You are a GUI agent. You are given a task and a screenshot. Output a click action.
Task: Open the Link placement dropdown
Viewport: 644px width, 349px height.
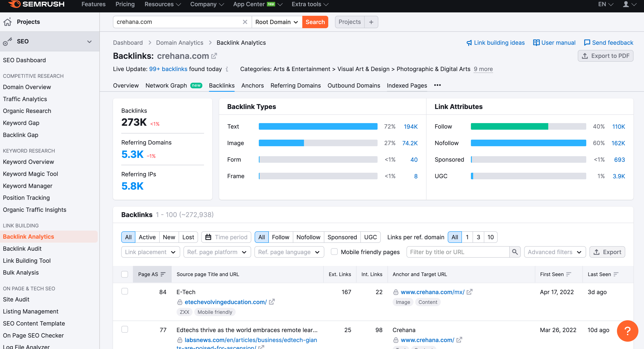tap(151, 252)
